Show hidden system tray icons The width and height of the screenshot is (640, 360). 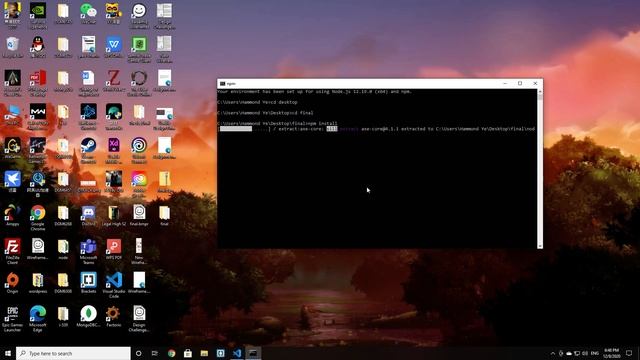point(553,353)
